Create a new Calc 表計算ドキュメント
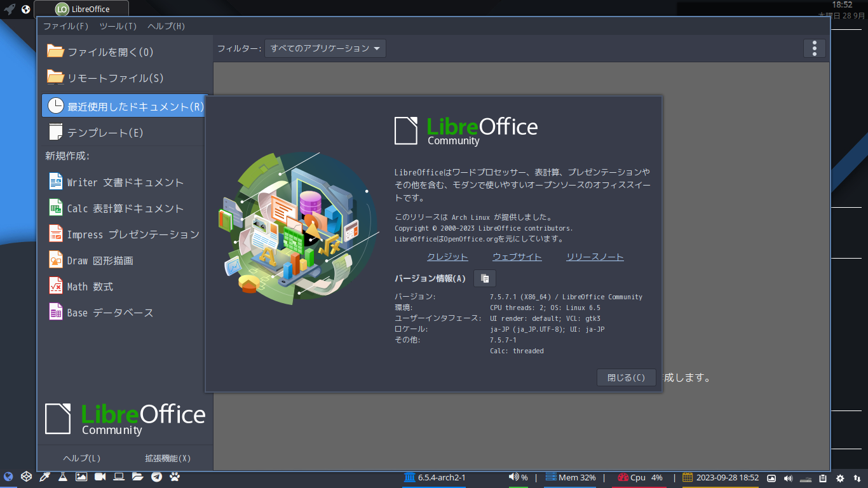The image size is (868, 488). [x=124, y=208]
